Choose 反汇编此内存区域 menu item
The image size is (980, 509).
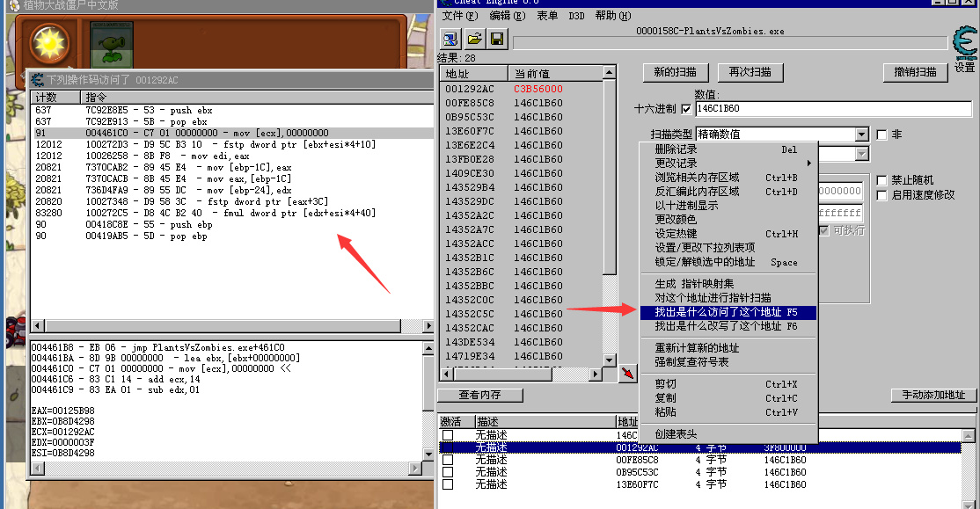coord(728,191)
